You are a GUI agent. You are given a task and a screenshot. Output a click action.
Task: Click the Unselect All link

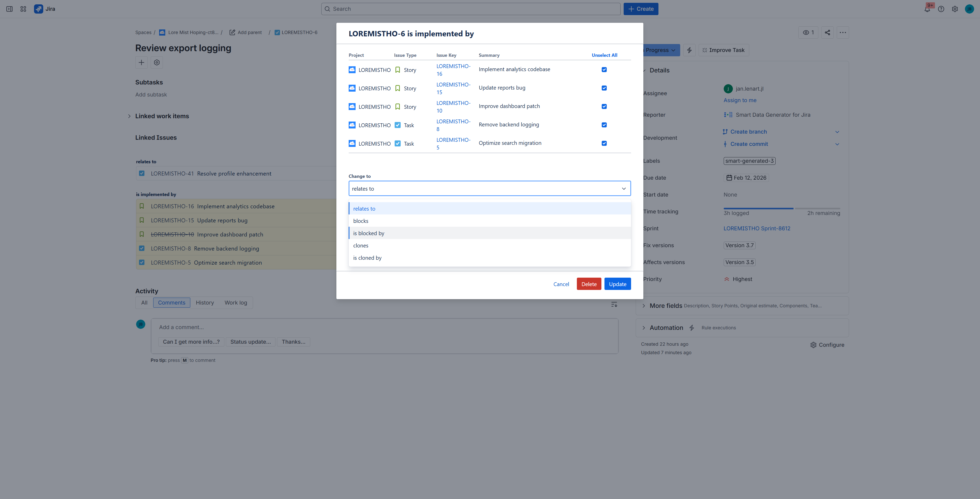(x=604, y=55)
